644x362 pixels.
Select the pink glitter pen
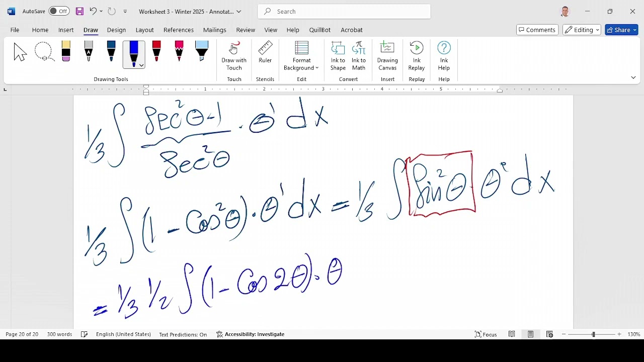(x=179, y=51)
